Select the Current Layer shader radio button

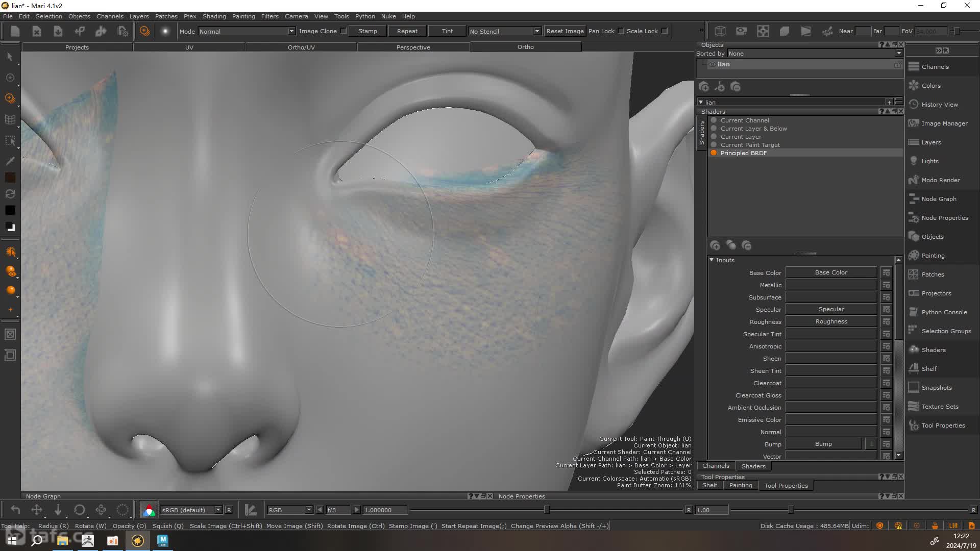click(x=714, y=137)
